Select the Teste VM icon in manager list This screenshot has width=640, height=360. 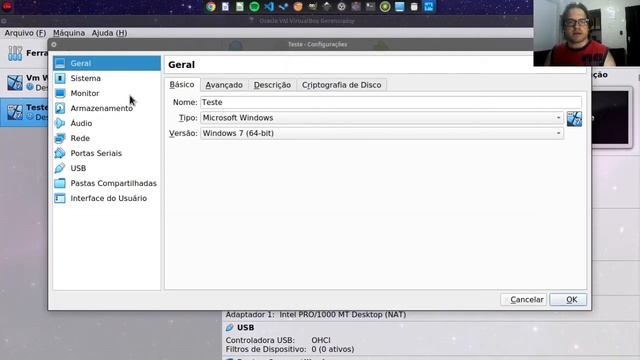(15, 112)
